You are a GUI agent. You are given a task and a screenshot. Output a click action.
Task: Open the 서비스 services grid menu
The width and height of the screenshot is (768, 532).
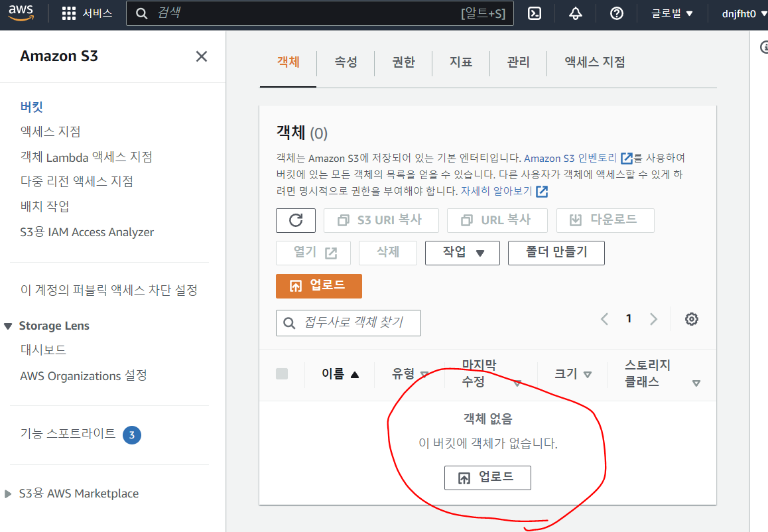[x=87, y=13]
